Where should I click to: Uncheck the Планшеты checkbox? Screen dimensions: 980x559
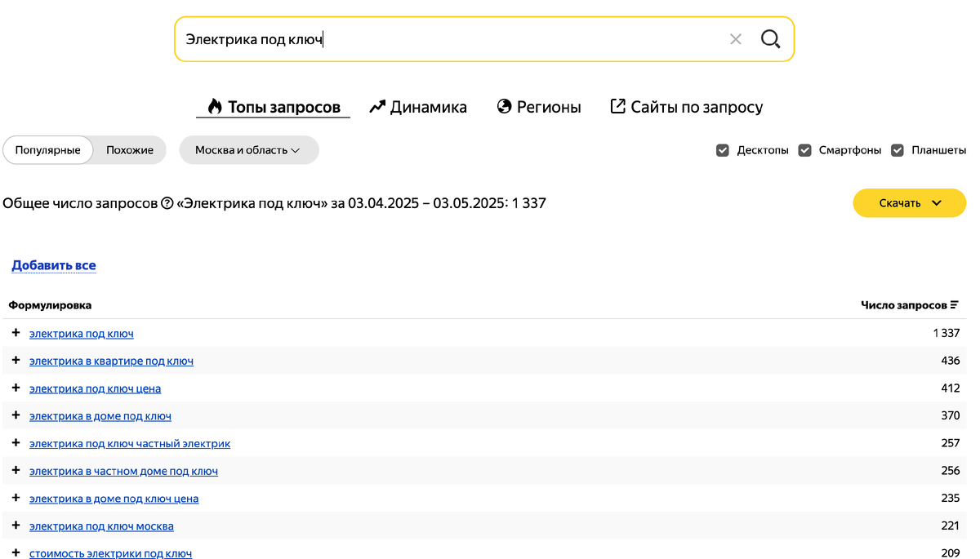tap(898, 150)
